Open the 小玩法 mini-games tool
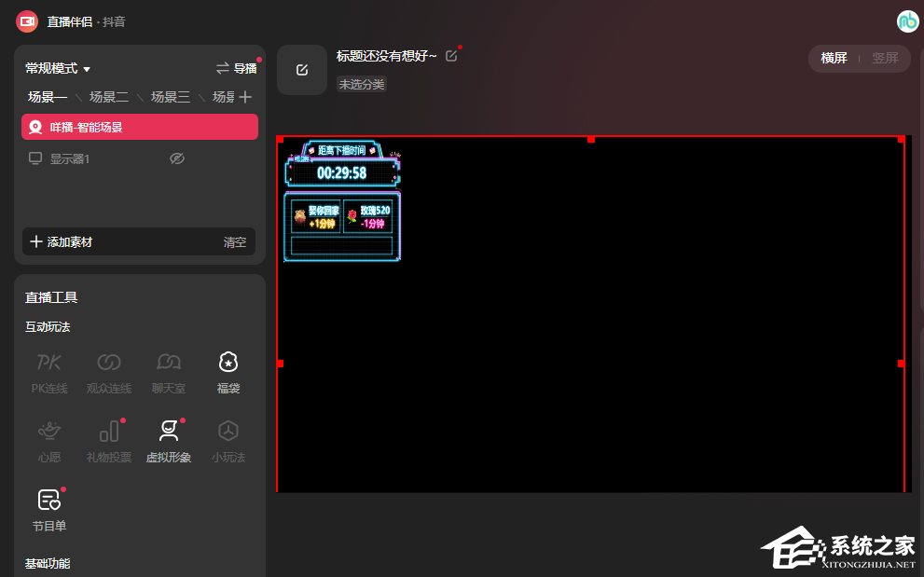924x577 pixels. [228, 442]
